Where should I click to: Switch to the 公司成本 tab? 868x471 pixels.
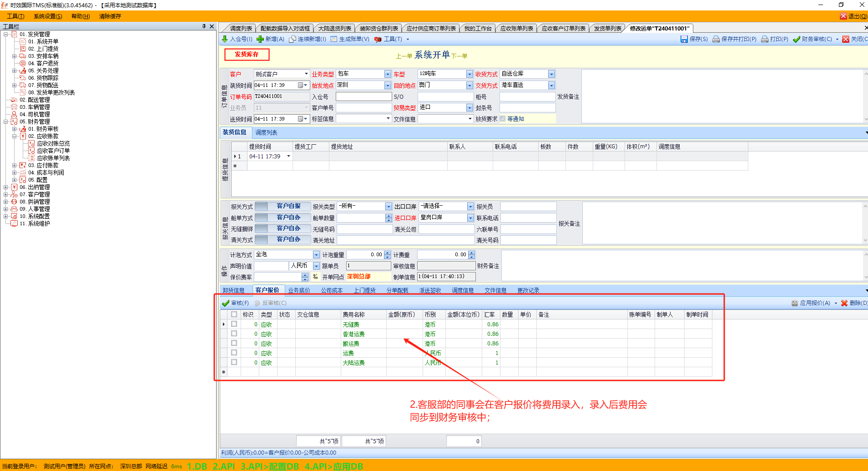[332, 290]
